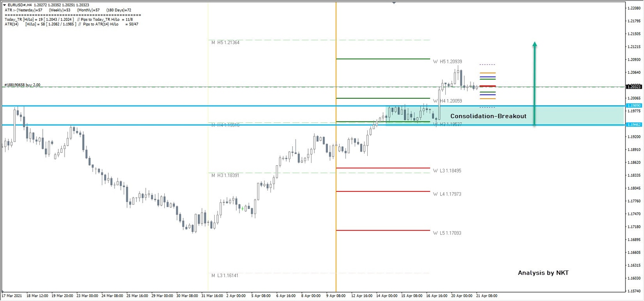
Task: Select the upper orange short line marker
Action: (488, 73)
